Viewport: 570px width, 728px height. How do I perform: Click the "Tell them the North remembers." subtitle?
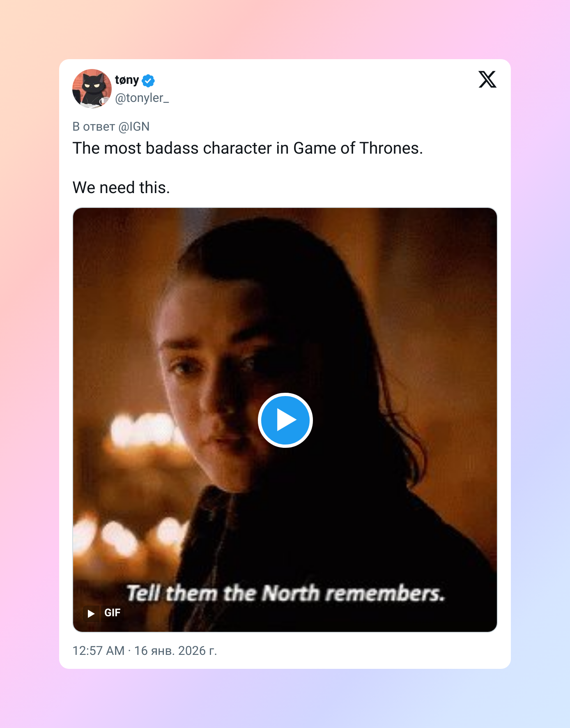pos(286,594)
